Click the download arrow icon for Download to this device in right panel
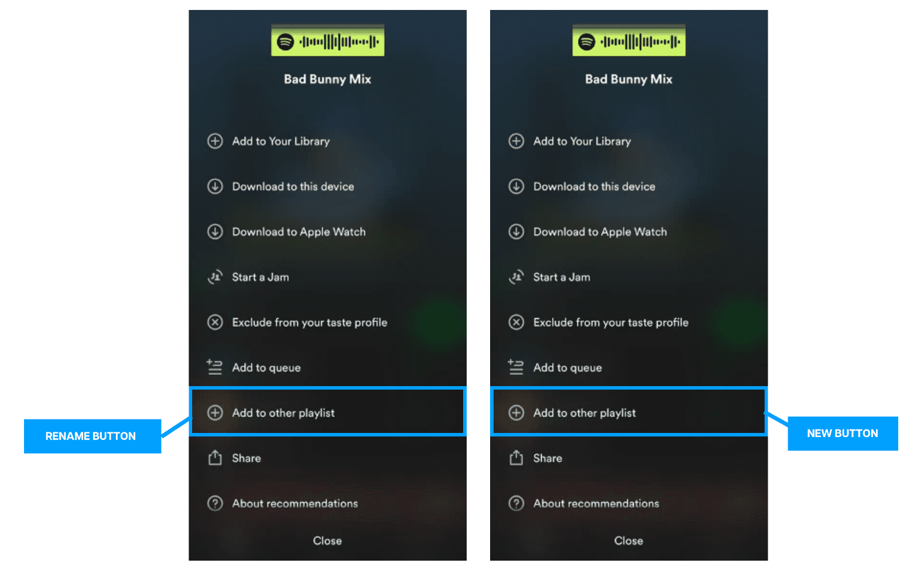The height and width of the screenshot is (580, 924). pos(516,186)
